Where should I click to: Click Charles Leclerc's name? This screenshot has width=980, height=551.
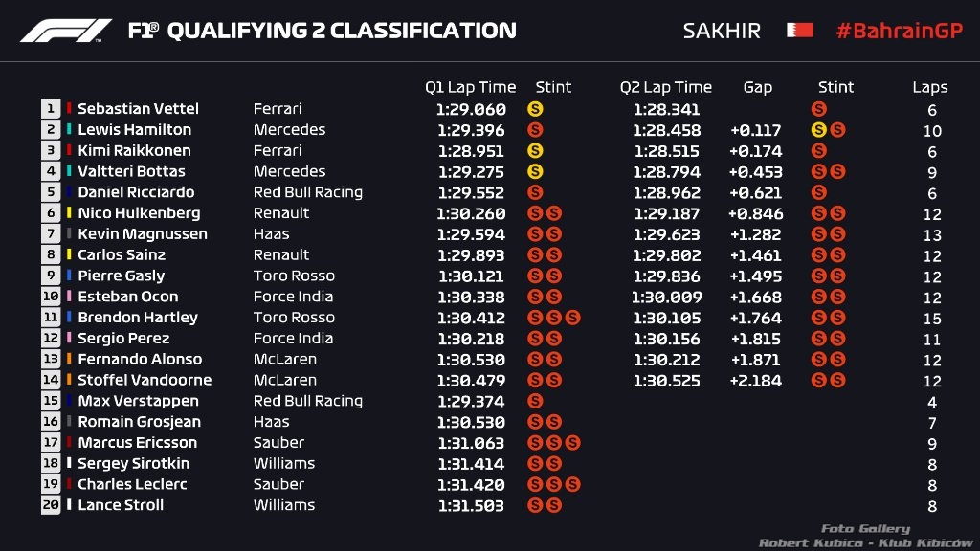pos(132,484)
